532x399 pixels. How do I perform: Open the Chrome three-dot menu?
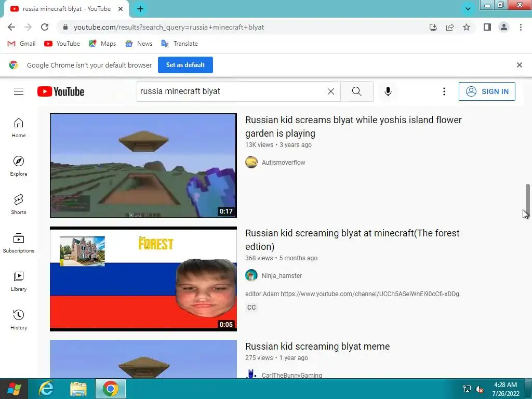(x=521, y=27)
